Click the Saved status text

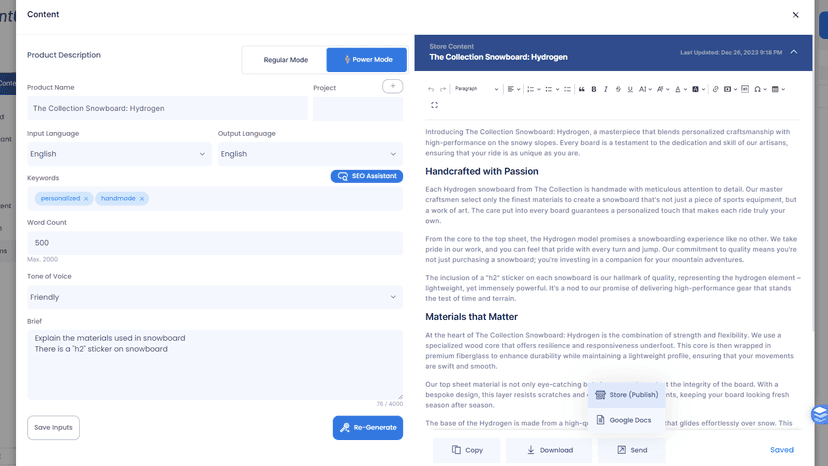pyautogui.click(x=782, y=450)
